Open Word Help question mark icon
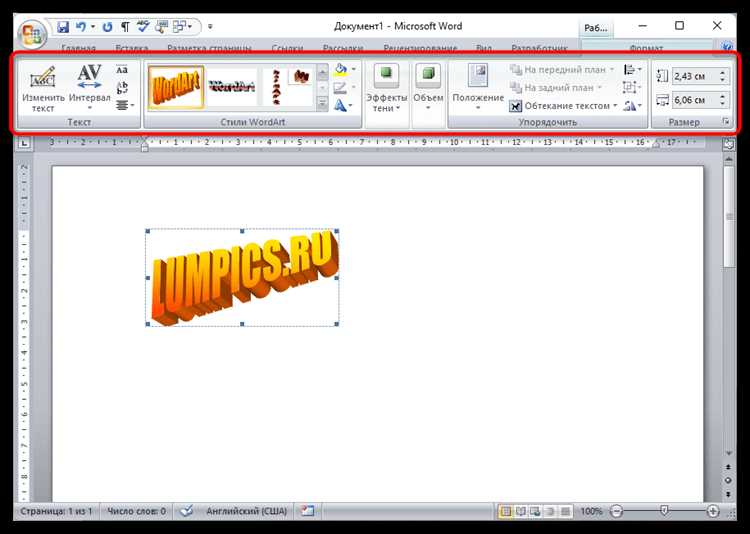 728,46
